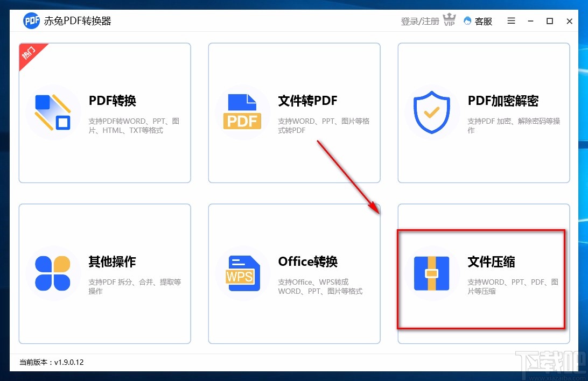Open 客服 customer service

click(x=478, y=21)
